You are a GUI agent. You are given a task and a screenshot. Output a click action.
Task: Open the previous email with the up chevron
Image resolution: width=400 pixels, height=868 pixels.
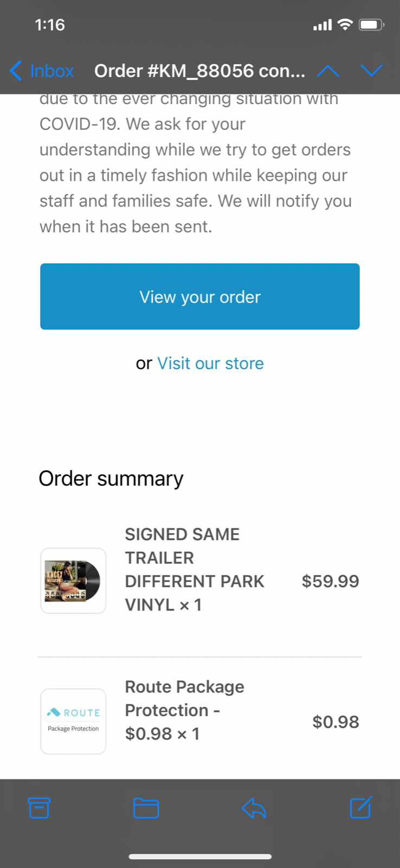pos(327,71)
